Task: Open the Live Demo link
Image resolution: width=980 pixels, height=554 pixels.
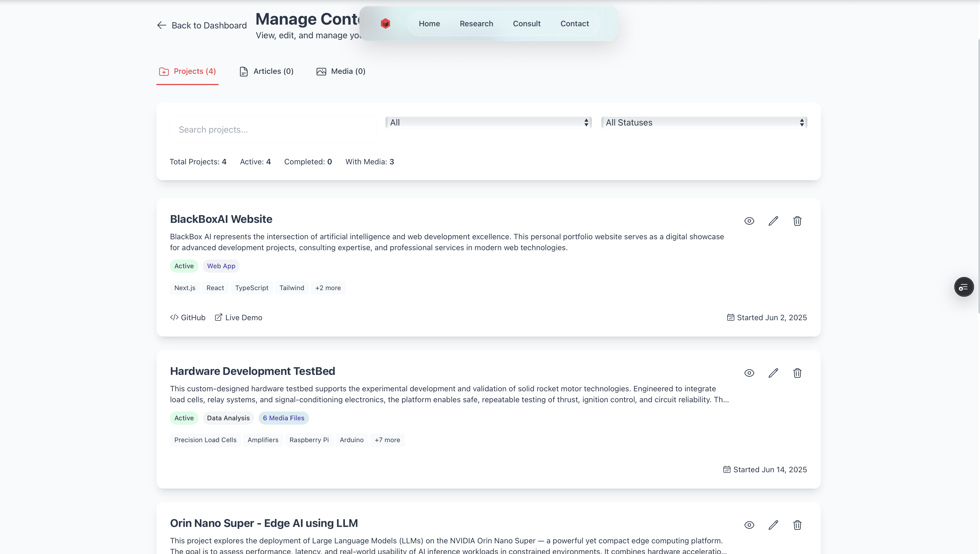Action: coord(239,317)
